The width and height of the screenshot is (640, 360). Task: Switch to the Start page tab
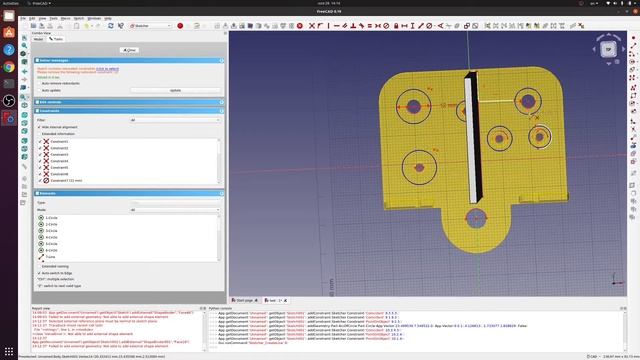[245, 300]
